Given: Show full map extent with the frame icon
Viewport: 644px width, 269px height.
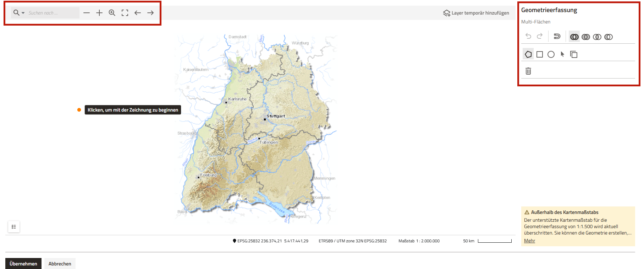Looking at the screenshot, I should click(125, 13).
